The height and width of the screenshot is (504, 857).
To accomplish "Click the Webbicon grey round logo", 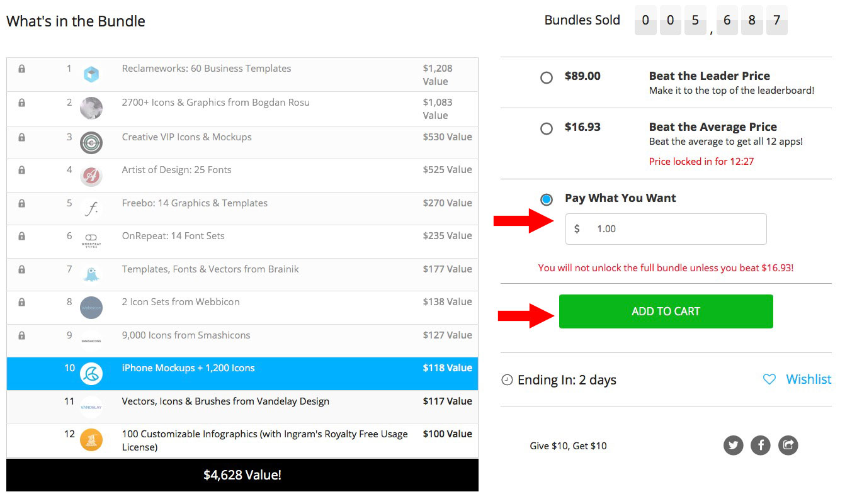I will point(91,308).
